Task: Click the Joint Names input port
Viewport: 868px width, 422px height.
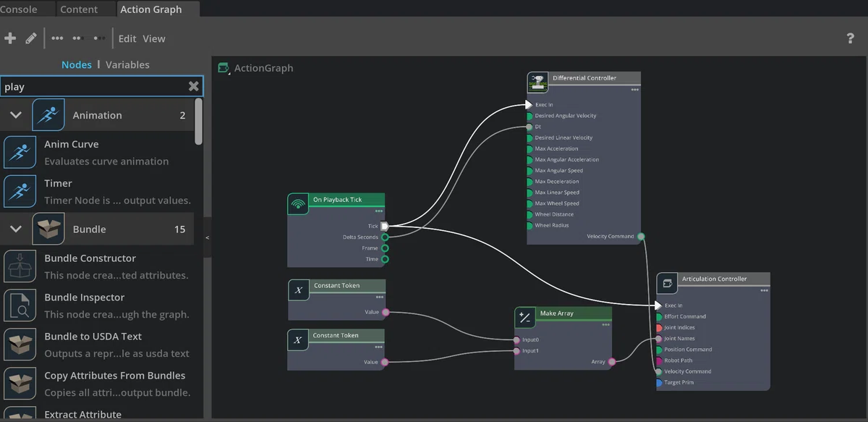Action: pos(658,338)
